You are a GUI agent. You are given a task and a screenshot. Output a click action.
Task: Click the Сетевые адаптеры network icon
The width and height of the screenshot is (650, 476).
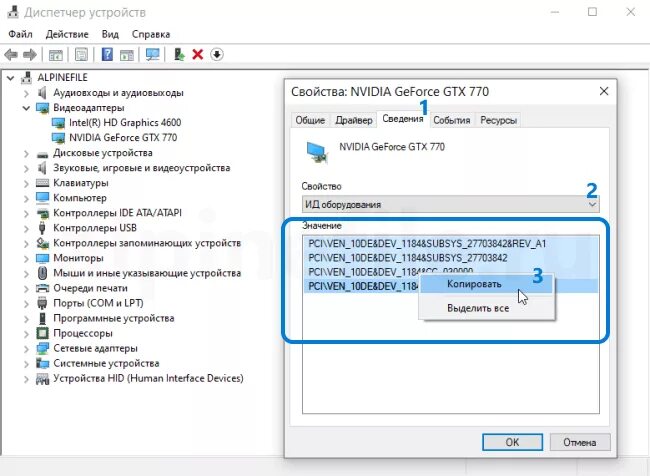[42, 348]
